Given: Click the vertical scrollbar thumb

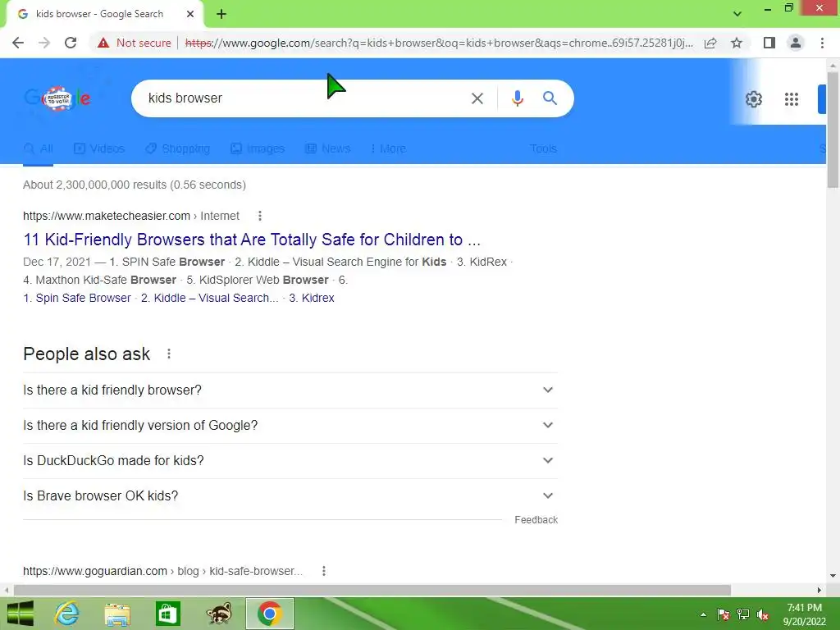Looking at the screenshot, I should [833, 129].
